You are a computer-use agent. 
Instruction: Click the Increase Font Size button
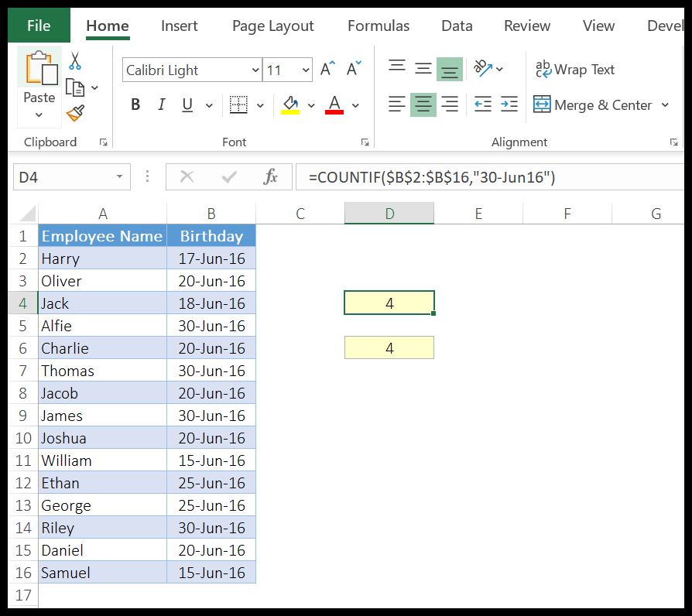(326, 68)
